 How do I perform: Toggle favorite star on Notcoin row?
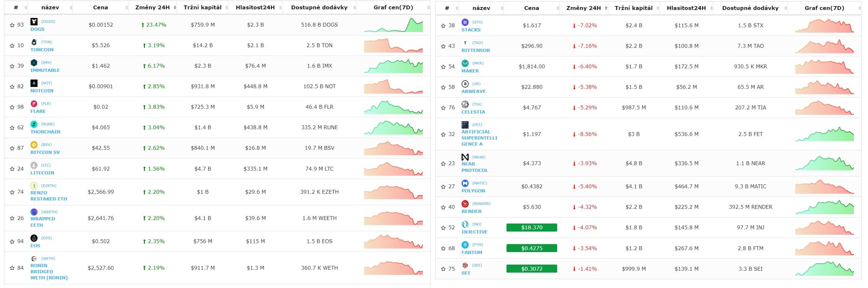click(12, 87)
